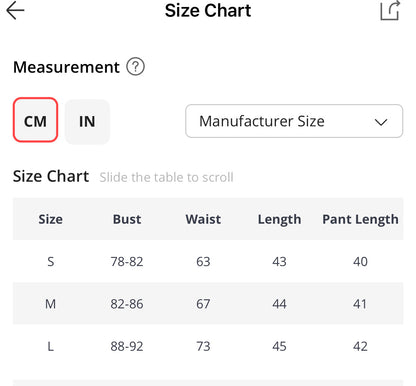
Task: Select CM measurement unit
Action: point(35,120)
